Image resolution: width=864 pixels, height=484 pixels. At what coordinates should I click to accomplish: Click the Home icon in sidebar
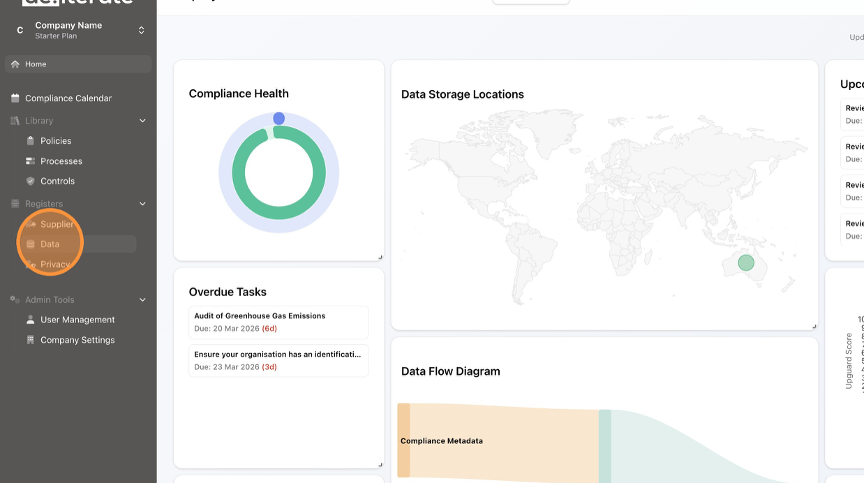click(x=15, y=64)
